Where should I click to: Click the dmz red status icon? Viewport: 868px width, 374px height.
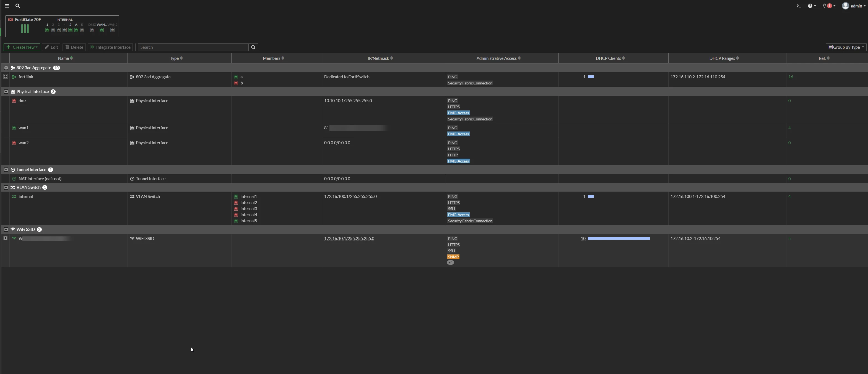pyautogui.click(x=14, y=101)
